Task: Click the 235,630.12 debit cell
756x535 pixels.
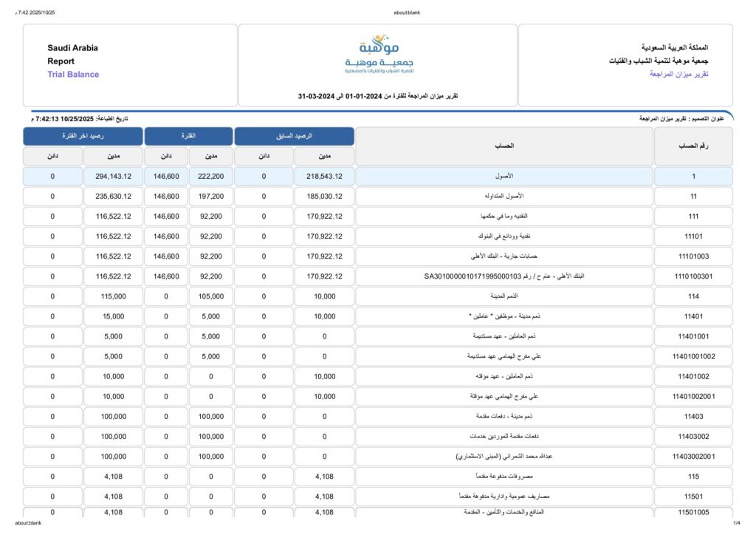Action: [x=113, y=197]
